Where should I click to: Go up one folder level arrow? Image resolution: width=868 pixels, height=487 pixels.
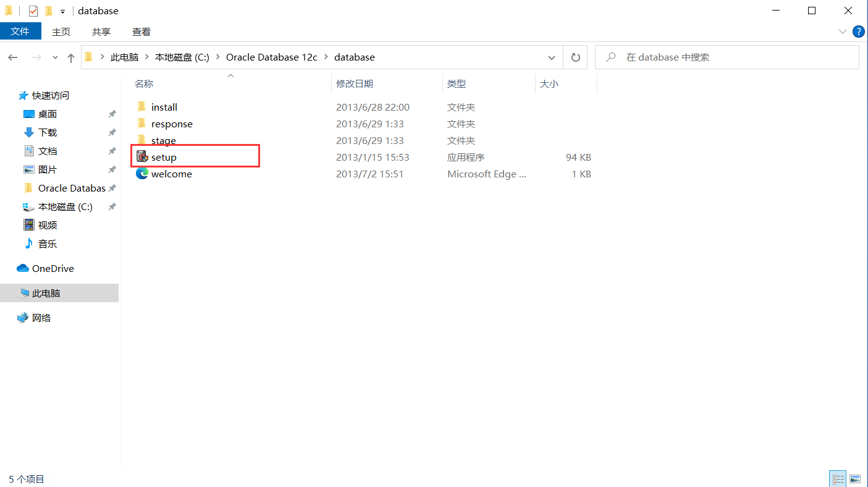tap(71, 57)
